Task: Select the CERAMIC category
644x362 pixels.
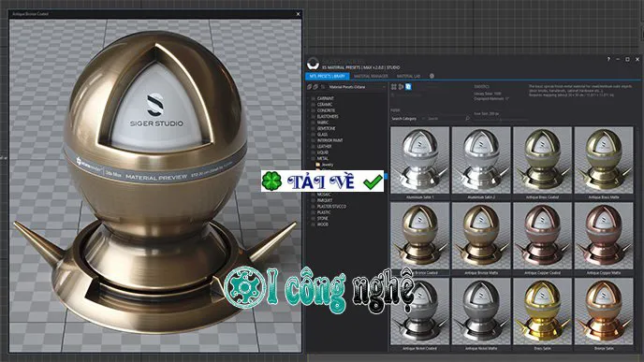Action: (x=325, y=105)
